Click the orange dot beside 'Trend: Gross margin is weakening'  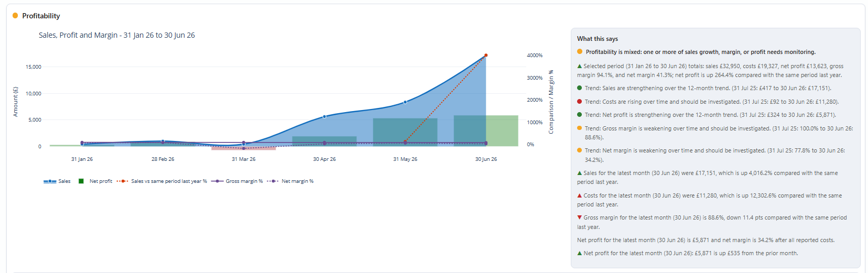click(580, 128)
